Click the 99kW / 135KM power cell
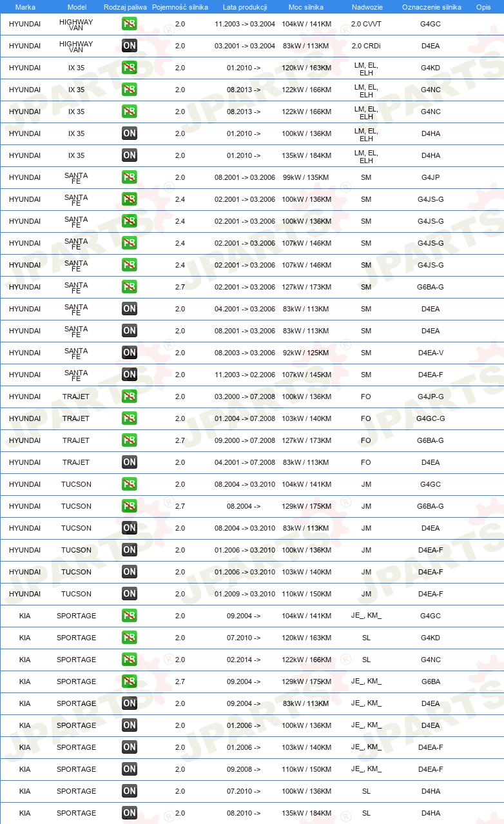The height and width of the screenshot is (824, 504). point(306,177)
